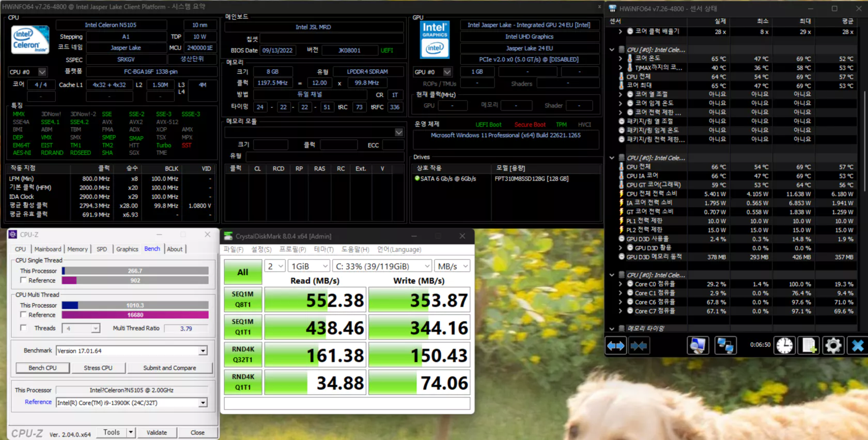The image size is (868, 440).
Task: Collapse the 메모리 타이밍 sensor group
Action: tap(612, 328)
